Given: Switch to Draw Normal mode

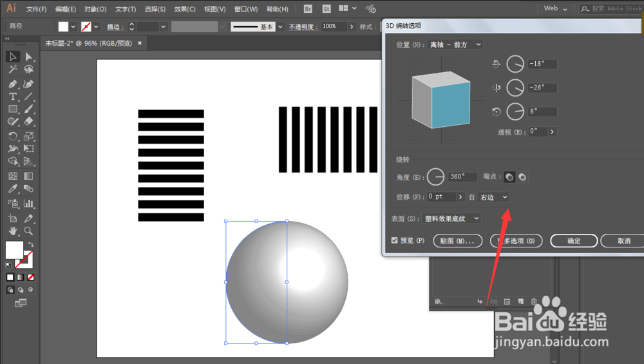Looking at the screenshot, I should point(10,290).
